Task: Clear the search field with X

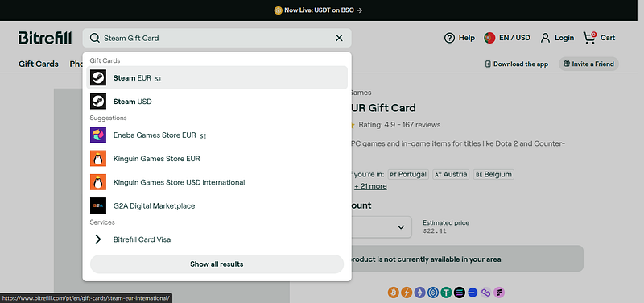Action: point(339,38)
